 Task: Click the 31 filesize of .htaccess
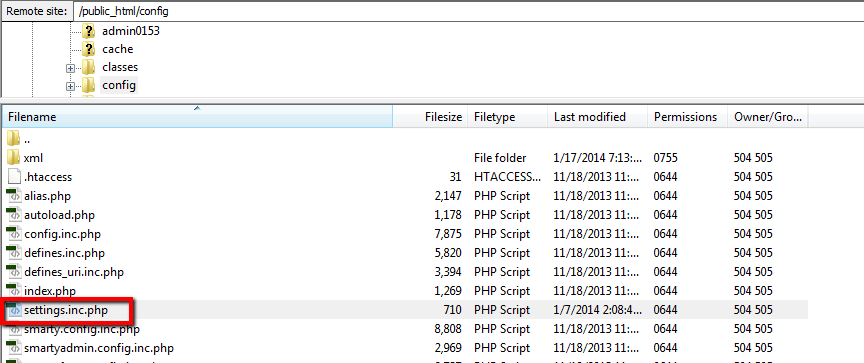pyautogui.click(x=456, y=177)
